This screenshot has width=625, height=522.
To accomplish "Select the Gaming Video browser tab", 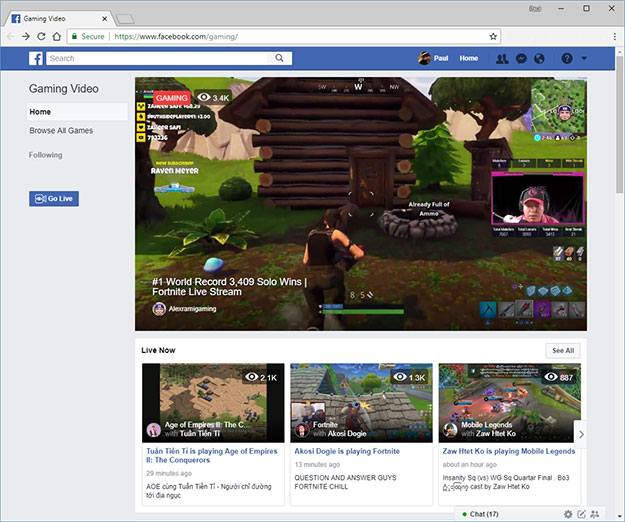I will (x=59, y=19).
